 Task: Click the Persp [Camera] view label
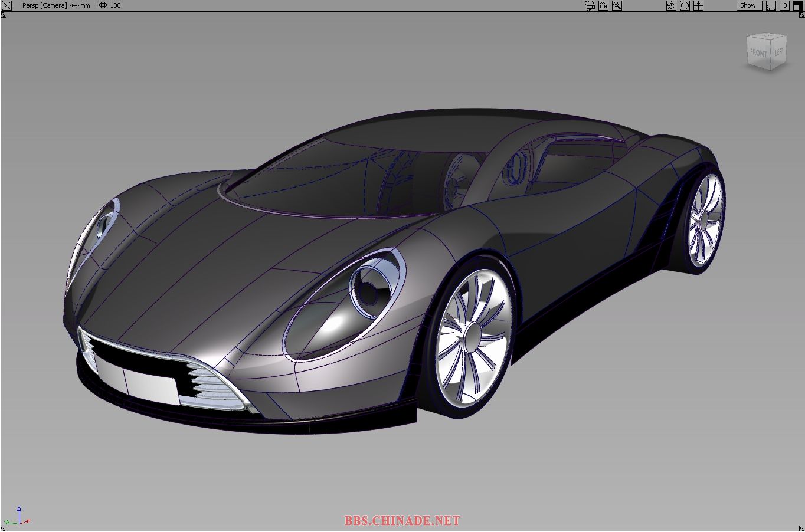[x=44, y=5]
